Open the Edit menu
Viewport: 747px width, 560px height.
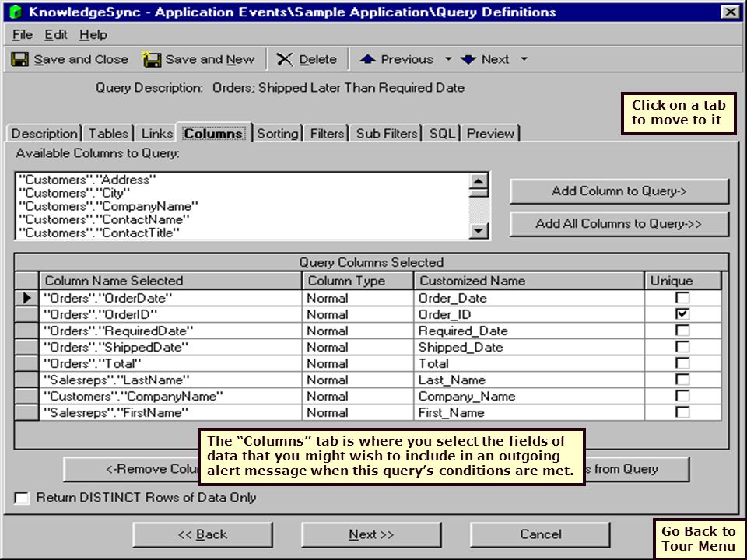point(56,35)
